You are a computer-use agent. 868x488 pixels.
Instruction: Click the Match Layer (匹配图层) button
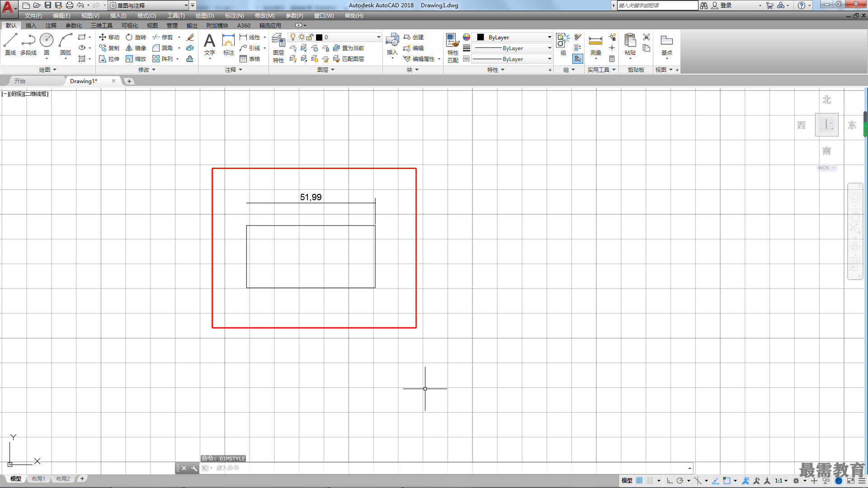(x=349, y=59)
